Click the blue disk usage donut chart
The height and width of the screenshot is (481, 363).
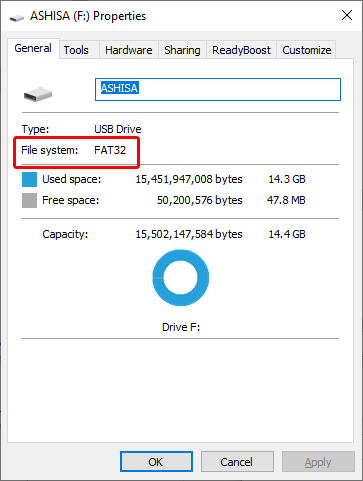click(181, 278)
